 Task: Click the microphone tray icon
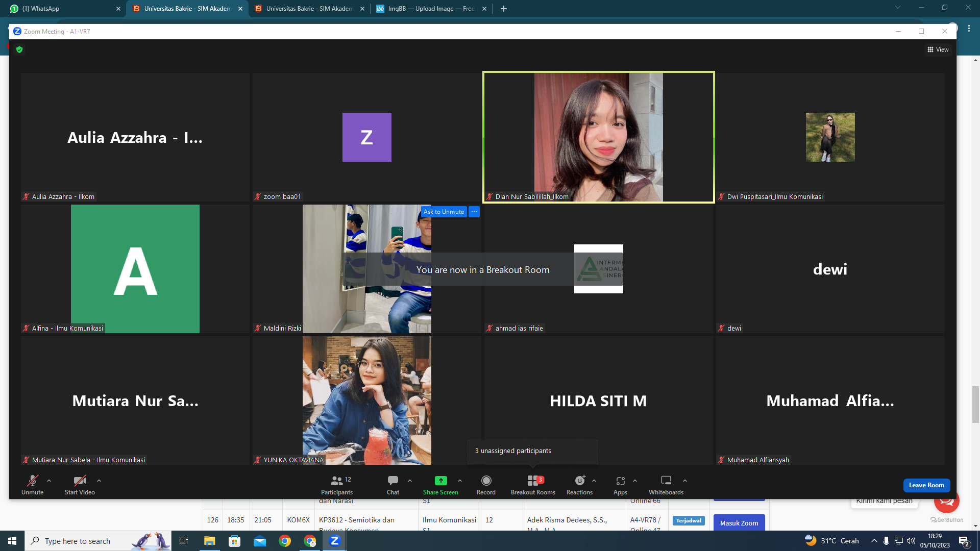[x=887, y=541]
